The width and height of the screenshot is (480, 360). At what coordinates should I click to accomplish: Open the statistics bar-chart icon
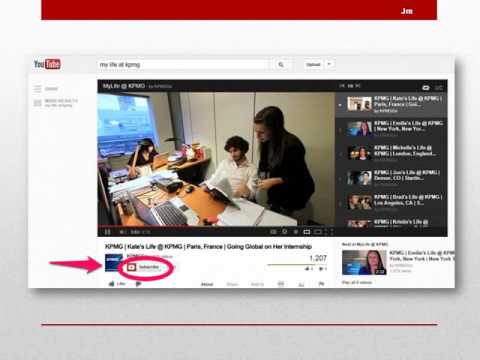pyautogui.click(x=301, y=284)
